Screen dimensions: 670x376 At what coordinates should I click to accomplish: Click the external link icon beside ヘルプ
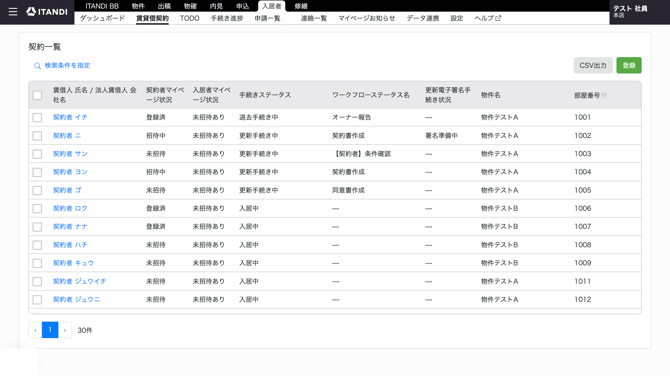(x=498, y=18)
